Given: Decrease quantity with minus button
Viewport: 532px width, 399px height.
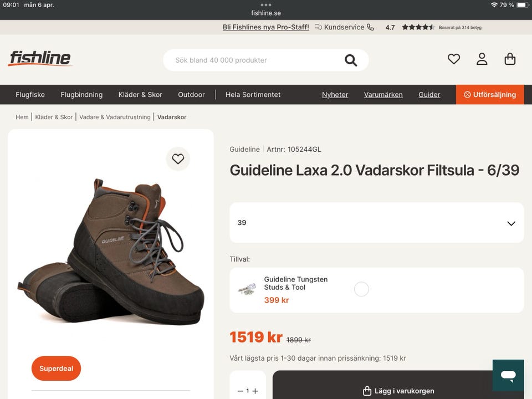Looking at the screenshot, I should pos(240,391).
